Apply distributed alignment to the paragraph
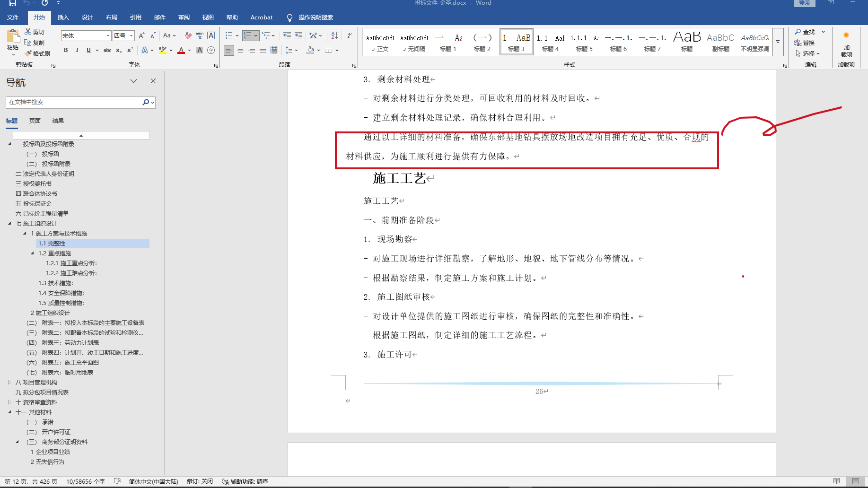The width and height of the screenshot is (868, 488). (274, 50)
